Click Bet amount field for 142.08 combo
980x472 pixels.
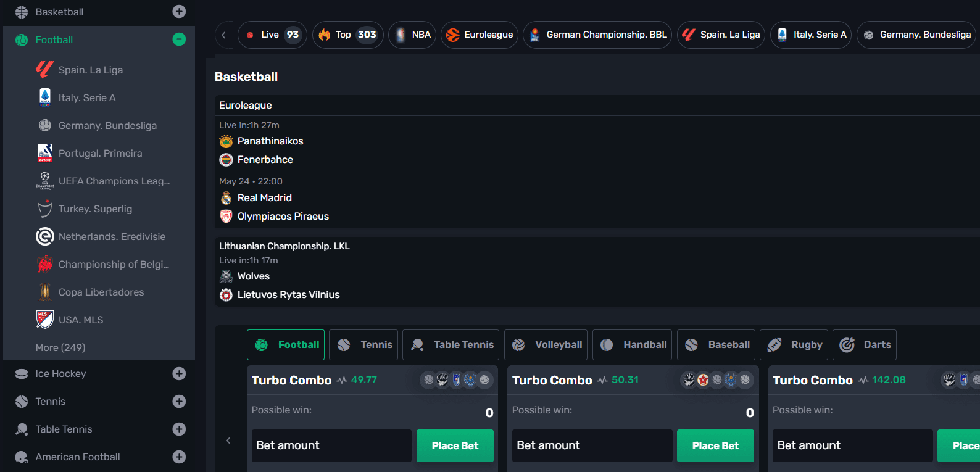(x=852, y=445)
